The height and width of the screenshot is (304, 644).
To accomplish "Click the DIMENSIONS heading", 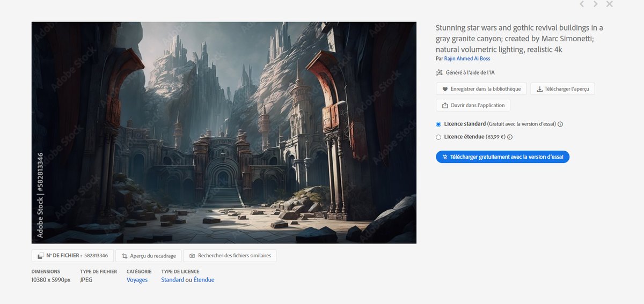I will pos(46,272).
